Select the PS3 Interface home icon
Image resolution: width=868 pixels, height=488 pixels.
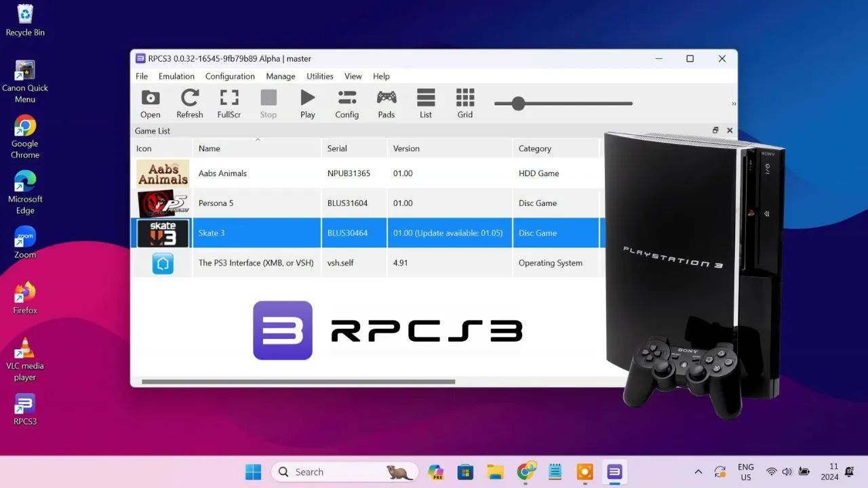pos(163,263)
